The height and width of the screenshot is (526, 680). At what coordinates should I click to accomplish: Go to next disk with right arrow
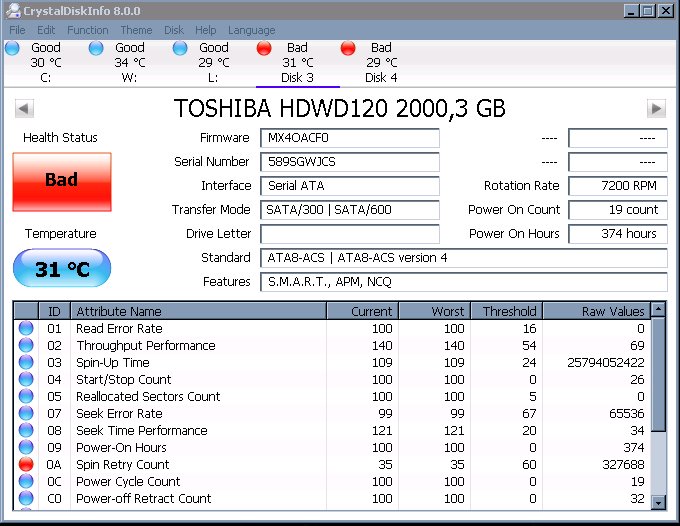pyautogui.click(x=656, y=108)
